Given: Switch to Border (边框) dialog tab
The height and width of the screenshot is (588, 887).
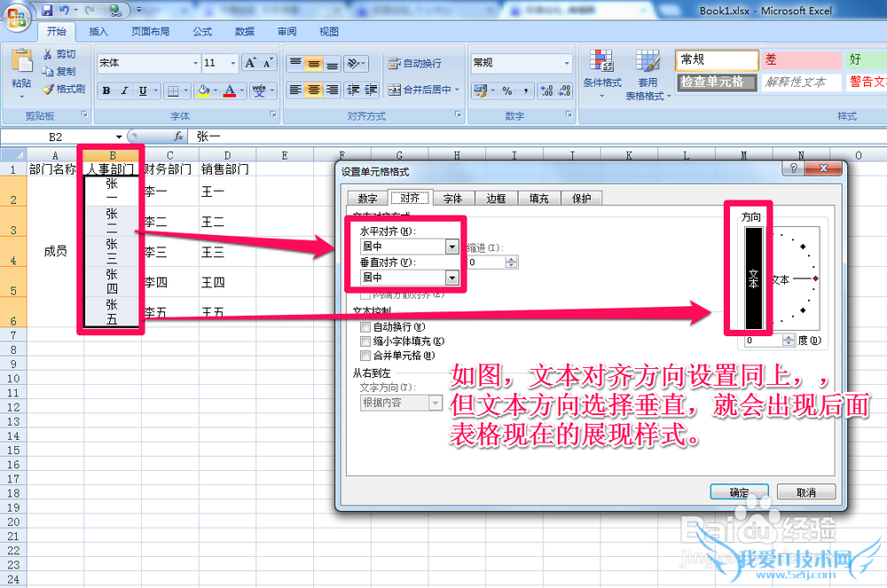Looking at the screenshot, I should 496,199.
